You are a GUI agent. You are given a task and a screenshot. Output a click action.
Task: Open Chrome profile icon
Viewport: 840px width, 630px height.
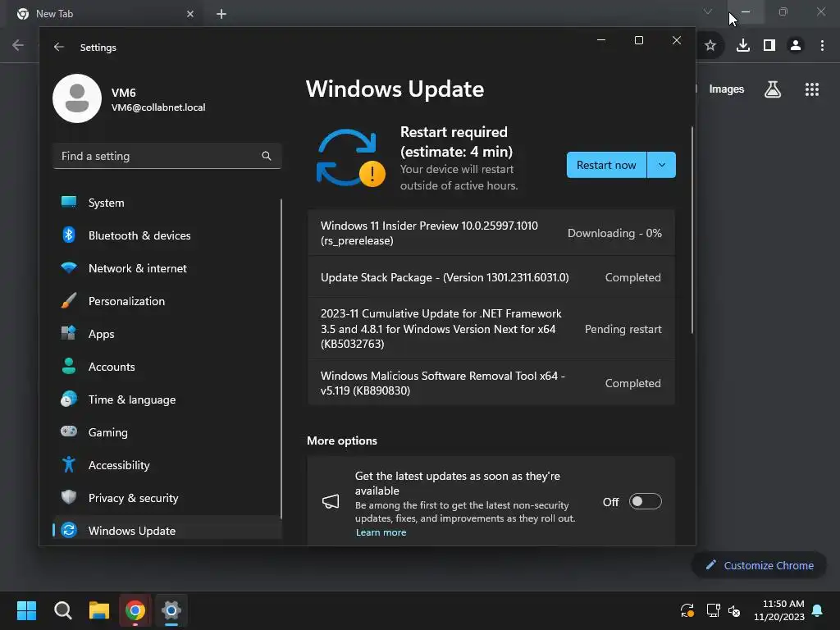click(x=796, y=46)
